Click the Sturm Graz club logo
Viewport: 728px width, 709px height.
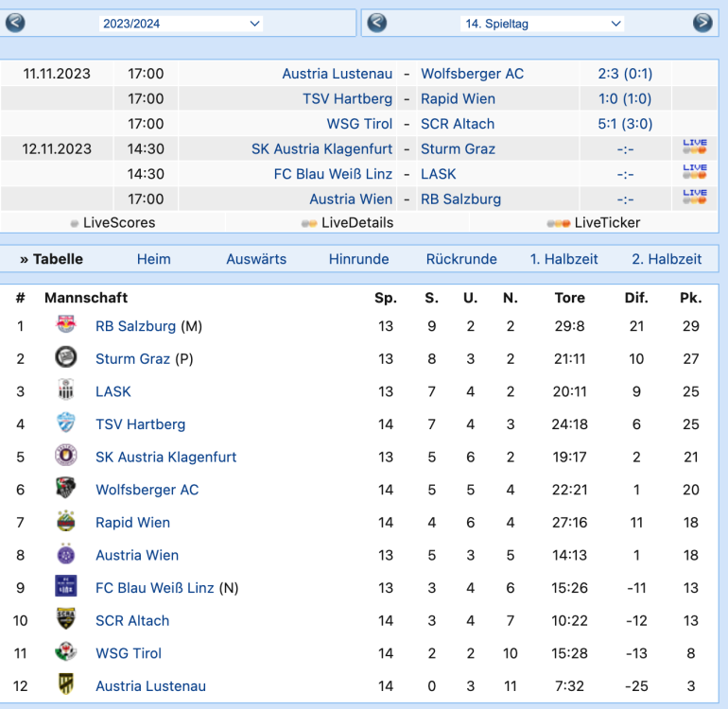pos(66,358)
